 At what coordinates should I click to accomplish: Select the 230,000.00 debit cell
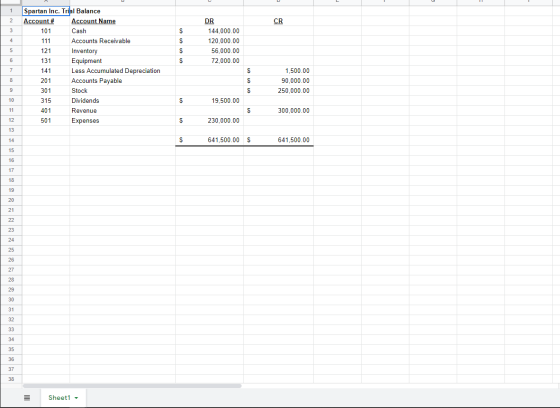point(209,121)
